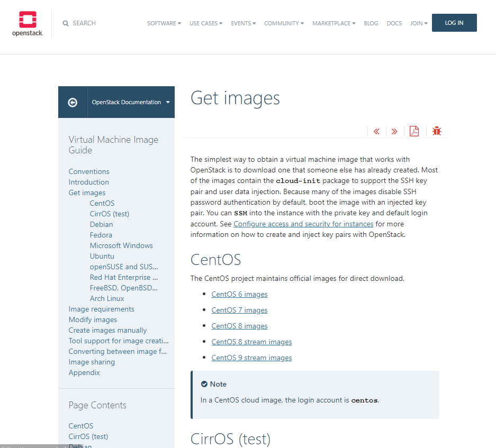The height and width of the screenshot is (448, 496).
Task: Open the MARKETPLACE dropdown
Action: 333,23
